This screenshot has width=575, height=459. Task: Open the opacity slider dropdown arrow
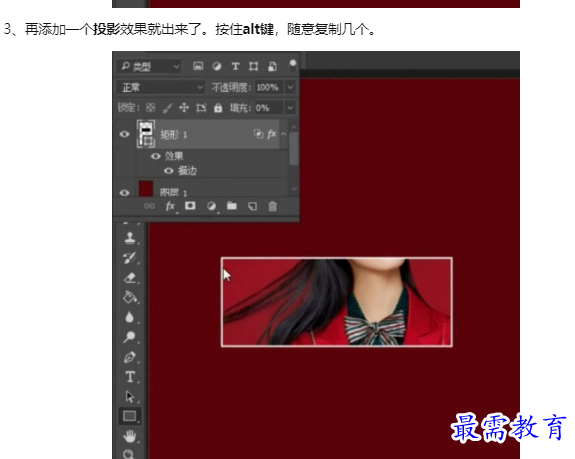click(x=290, y=87)
